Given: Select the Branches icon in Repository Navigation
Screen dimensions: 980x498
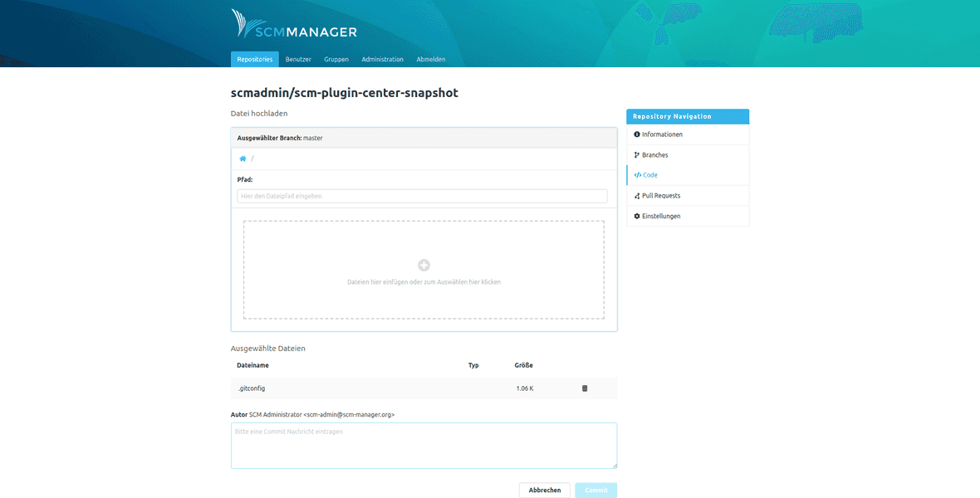Looking at the screenshot, I should (x=637, y=154).
